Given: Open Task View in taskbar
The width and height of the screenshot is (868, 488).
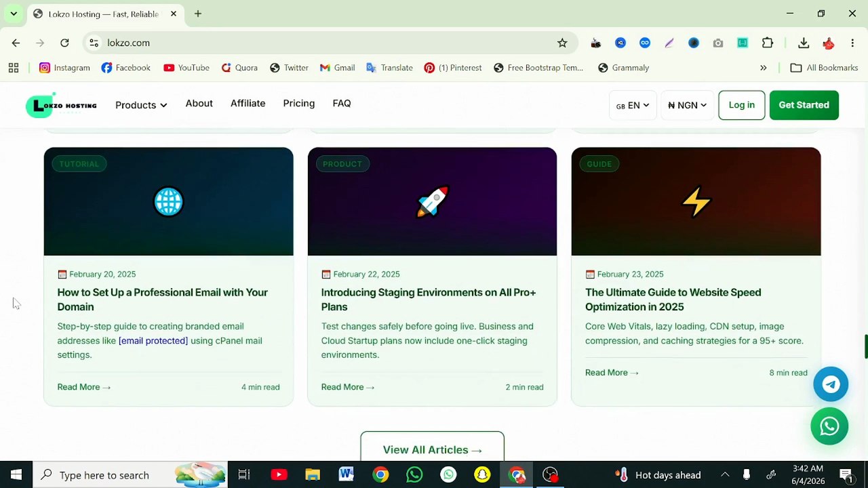Looking at the screenshot, I should (x=244, y=474).
